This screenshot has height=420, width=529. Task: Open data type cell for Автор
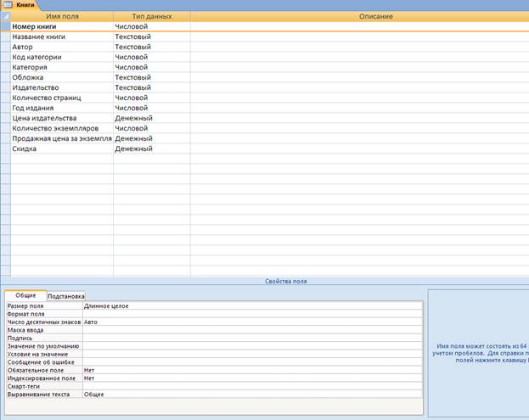pos(151,47)
